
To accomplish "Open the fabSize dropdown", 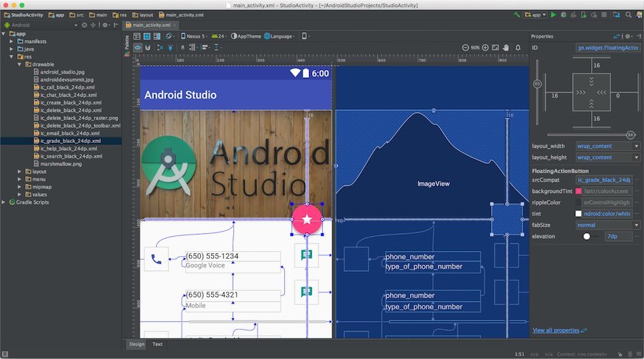I will click(x=636, y=225).
